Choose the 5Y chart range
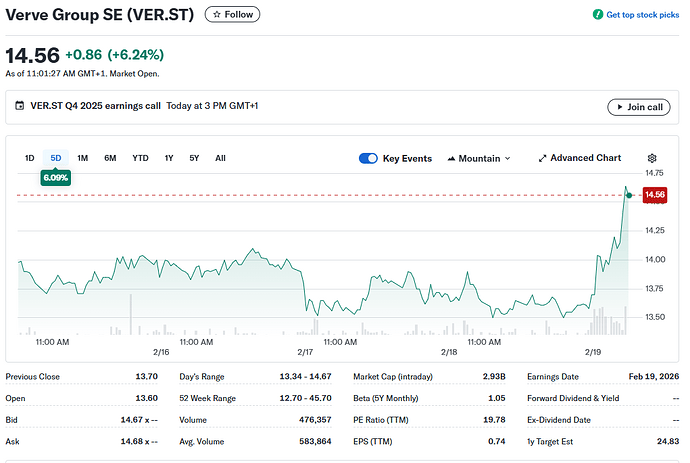Viewport: 690px width, 463px height. [194, 158]
